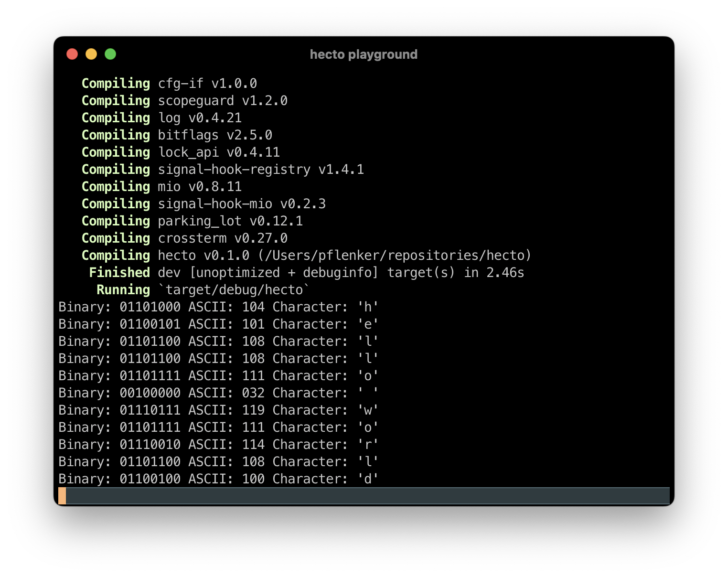Select the Compiling signal-hook-registry line
728x577 pixels.
pos(223,169)
